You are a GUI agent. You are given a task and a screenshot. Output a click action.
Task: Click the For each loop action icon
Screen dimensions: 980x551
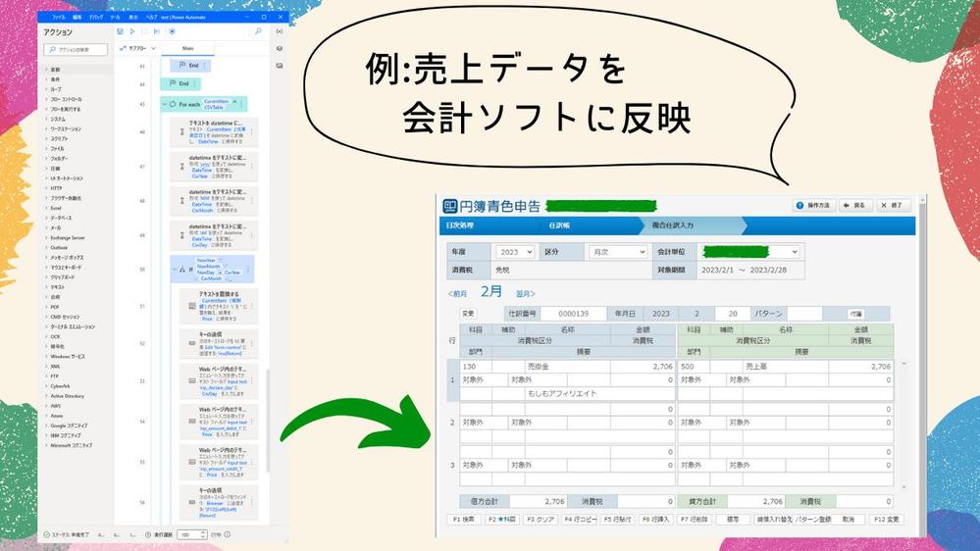173,104
